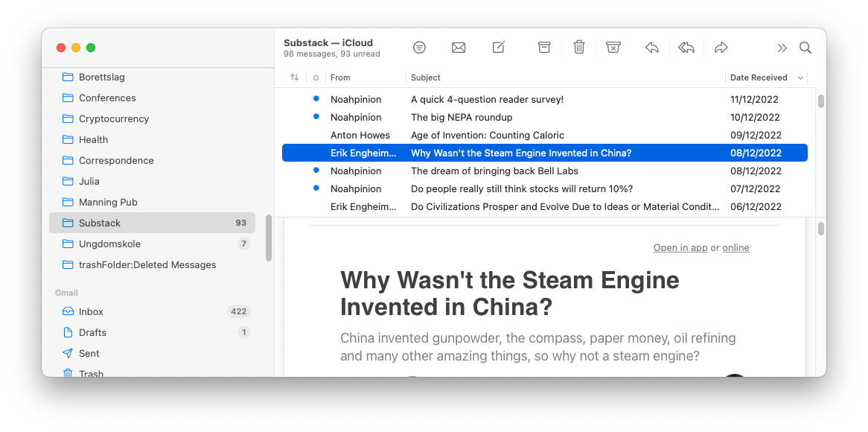This screenshot has height=432, width=868.
Task: Toggle unread dot on reader survey email
Action: coord(316,98)
